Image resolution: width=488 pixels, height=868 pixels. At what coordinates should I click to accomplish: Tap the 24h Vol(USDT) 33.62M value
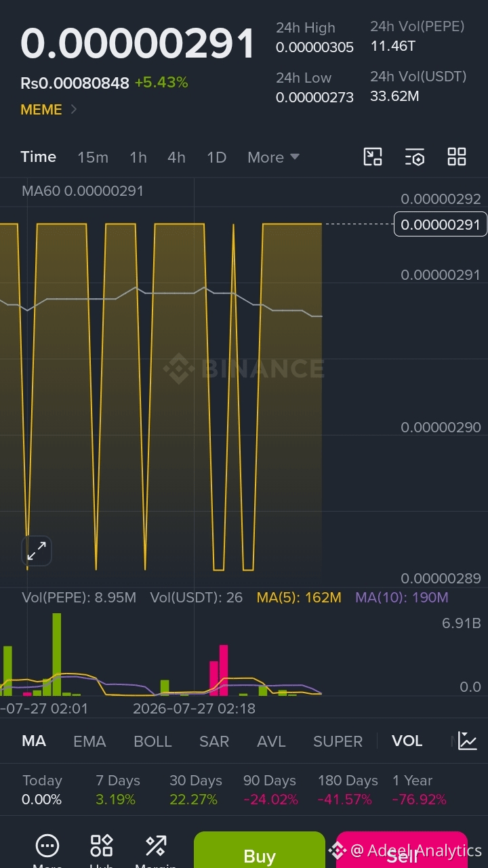coord(394,96)
